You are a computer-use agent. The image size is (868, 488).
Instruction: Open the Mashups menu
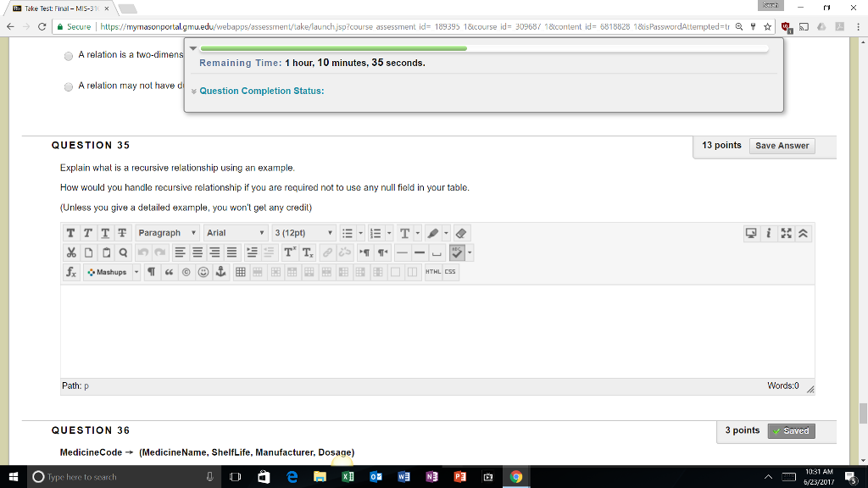click(x=108, y=272)
